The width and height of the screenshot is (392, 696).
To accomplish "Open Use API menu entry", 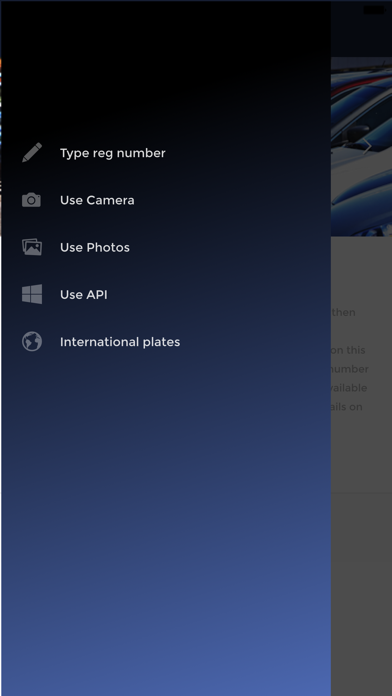I will (x=84, y=295).
